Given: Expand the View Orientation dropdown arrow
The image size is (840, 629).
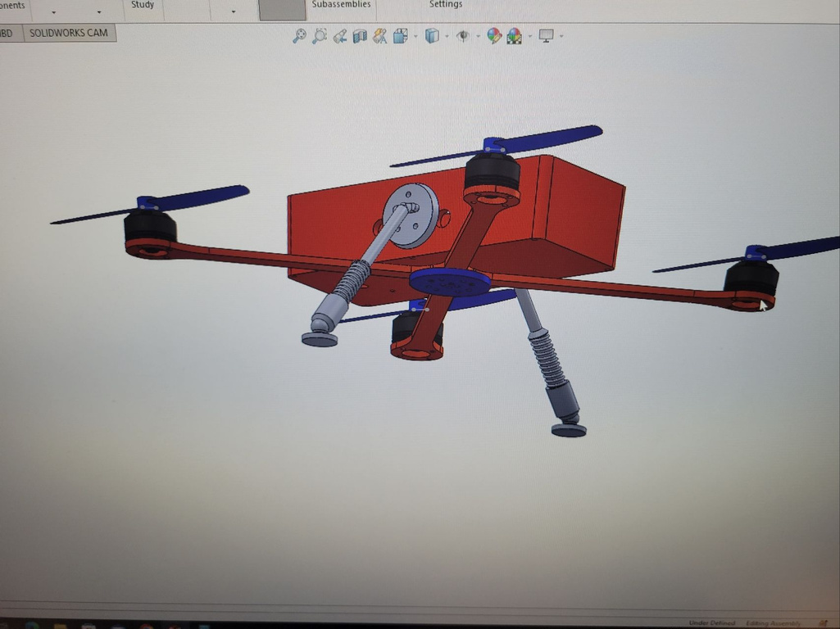Looking at the screenshot, I should tap(415, 36).
